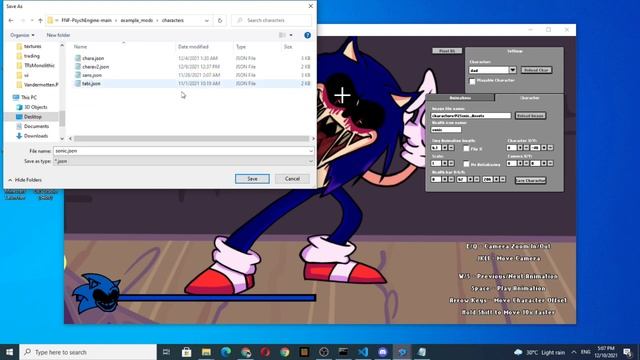Cancel the Save As dialog

coord(292,179)
